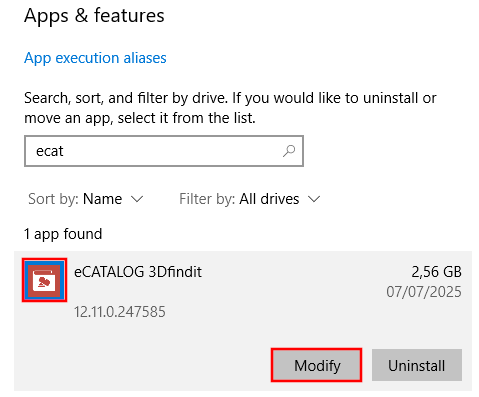Screen dimensions: 479x397
Task: Click the install date 07/07/2025
Action: tap(424, 292)
